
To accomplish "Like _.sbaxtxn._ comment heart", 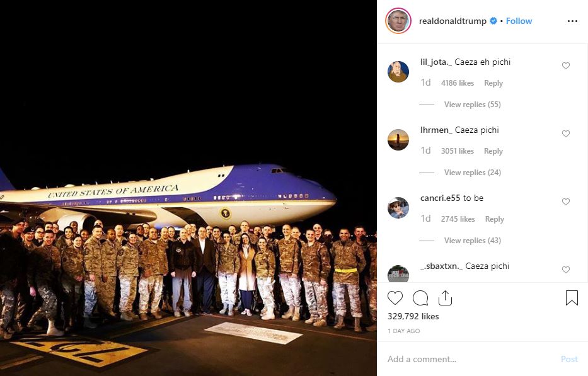I will click(x=566, y=270).
